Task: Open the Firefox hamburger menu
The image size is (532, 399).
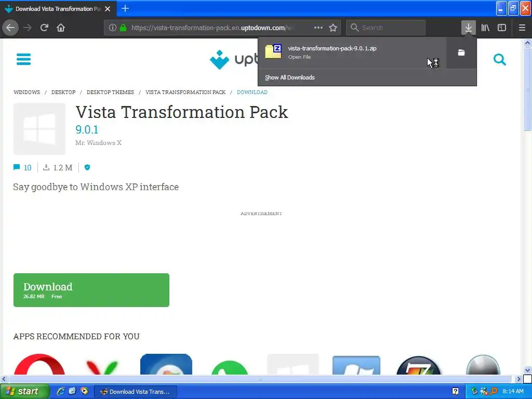Action: click(x=522, y=28)
